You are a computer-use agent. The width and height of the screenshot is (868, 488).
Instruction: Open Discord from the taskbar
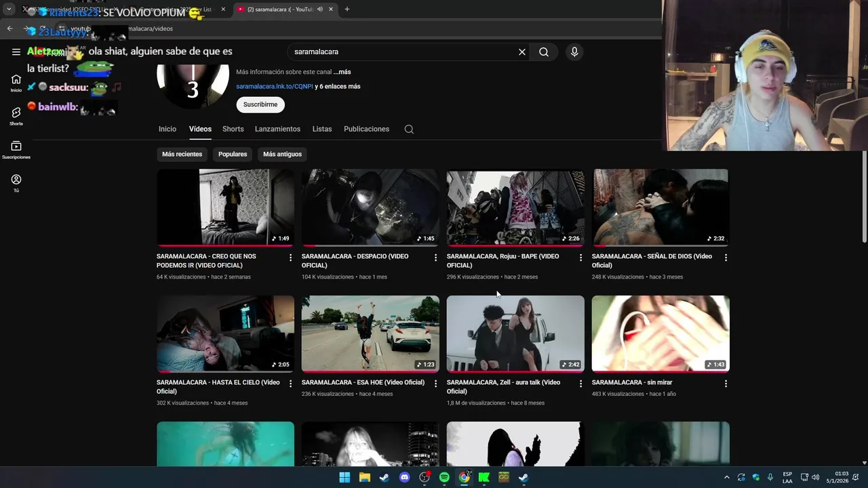click(x=404, y=477)
